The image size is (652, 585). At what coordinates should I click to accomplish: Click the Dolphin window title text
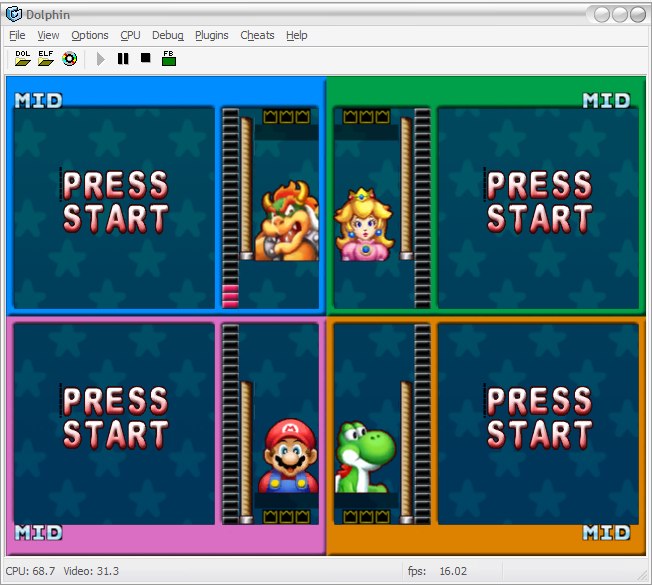(48, 15)
